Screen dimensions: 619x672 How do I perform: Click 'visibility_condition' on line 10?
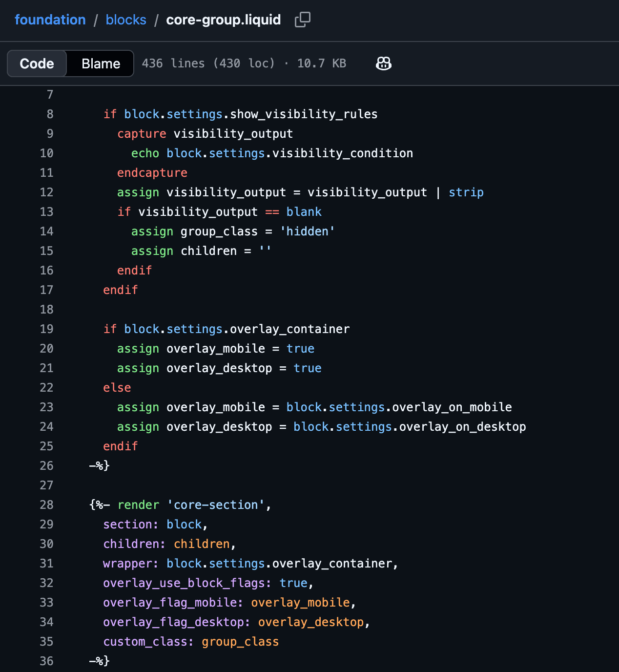click(343, 153)
